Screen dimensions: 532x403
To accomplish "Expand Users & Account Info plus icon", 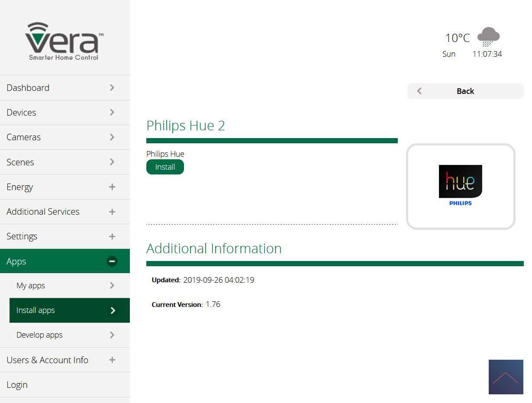I will [112, 360].
